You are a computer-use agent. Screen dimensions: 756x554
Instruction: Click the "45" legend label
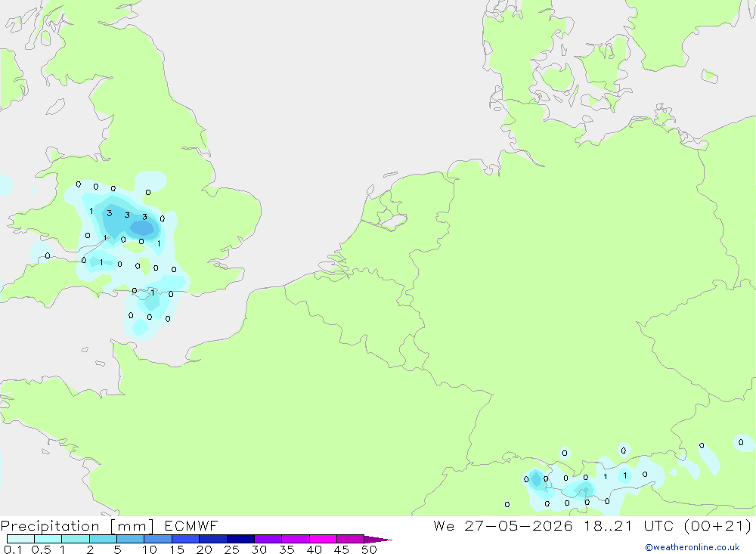(x=342, y=549)
